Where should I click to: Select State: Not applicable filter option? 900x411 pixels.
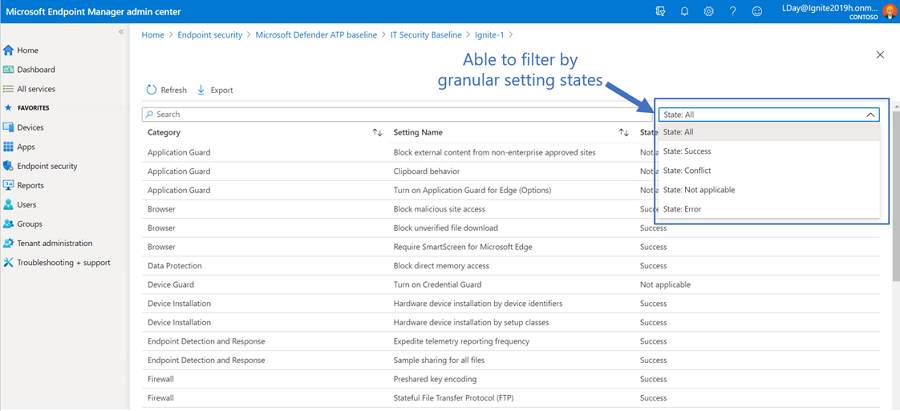[769, 190]
